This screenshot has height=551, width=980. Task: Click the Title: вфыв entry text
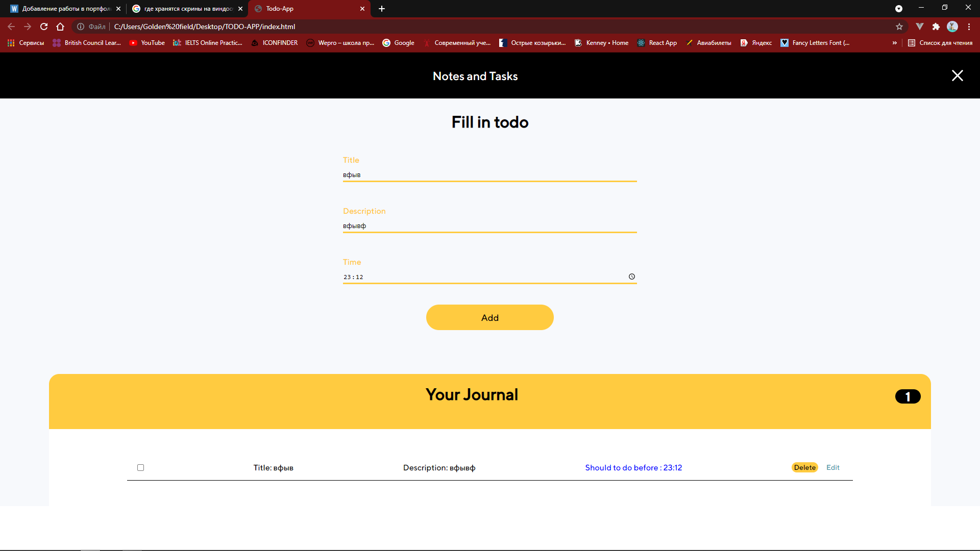pos(273,467)
